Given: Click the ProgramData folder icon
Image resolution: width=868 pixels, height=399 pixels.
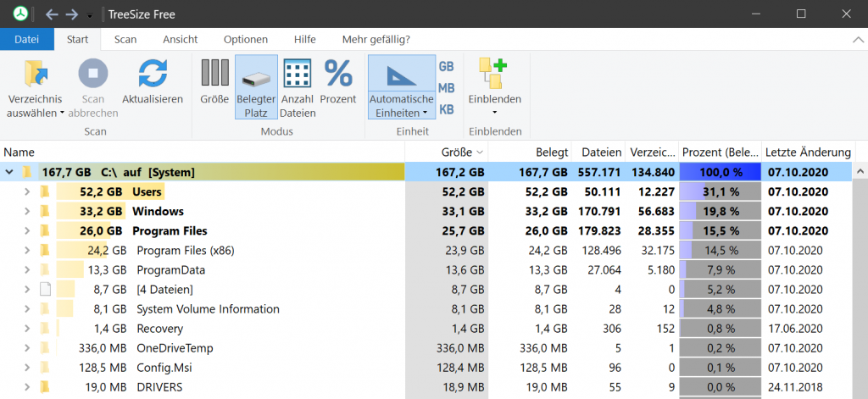Looking at the screenshot, I should pyautogui.click(x=45, y=270).
